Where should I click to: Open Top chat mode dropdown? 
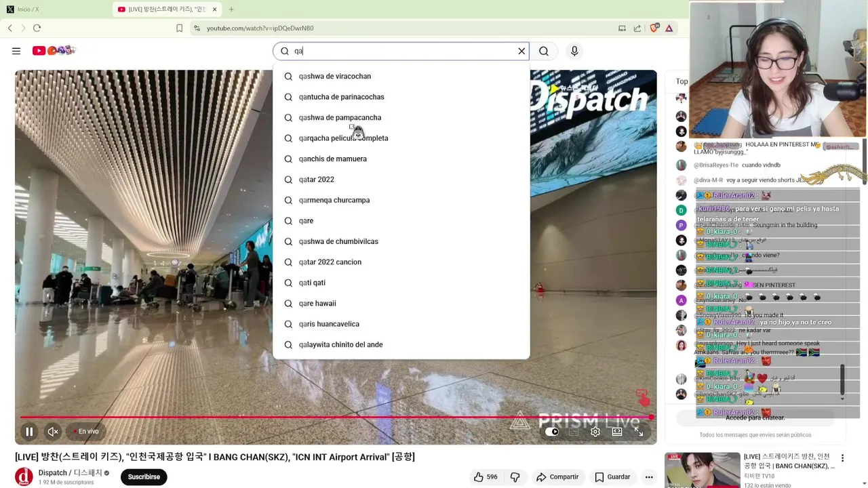pyautogui.click(x=682, y=81)
